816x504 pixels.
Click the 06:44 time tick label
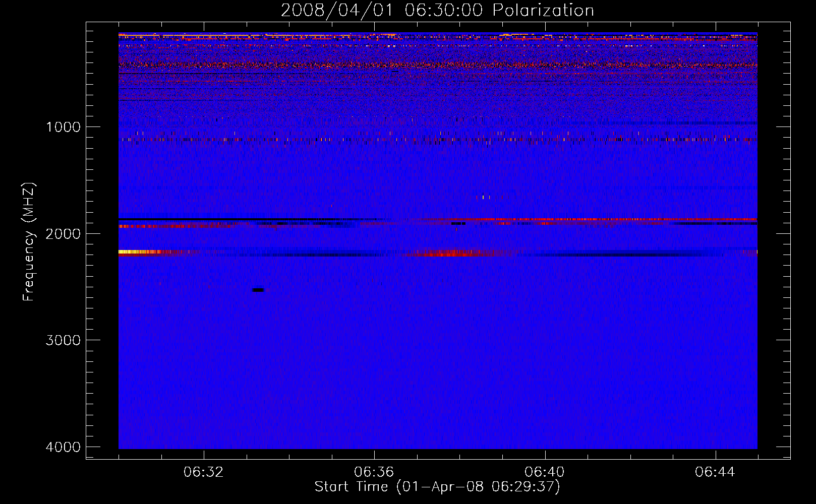(715, 472)
